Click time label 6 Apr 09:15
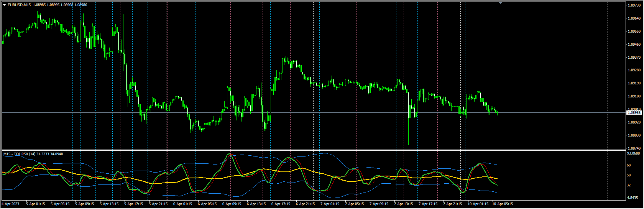This screenshot has width=644, height=209. click(232, 204)
